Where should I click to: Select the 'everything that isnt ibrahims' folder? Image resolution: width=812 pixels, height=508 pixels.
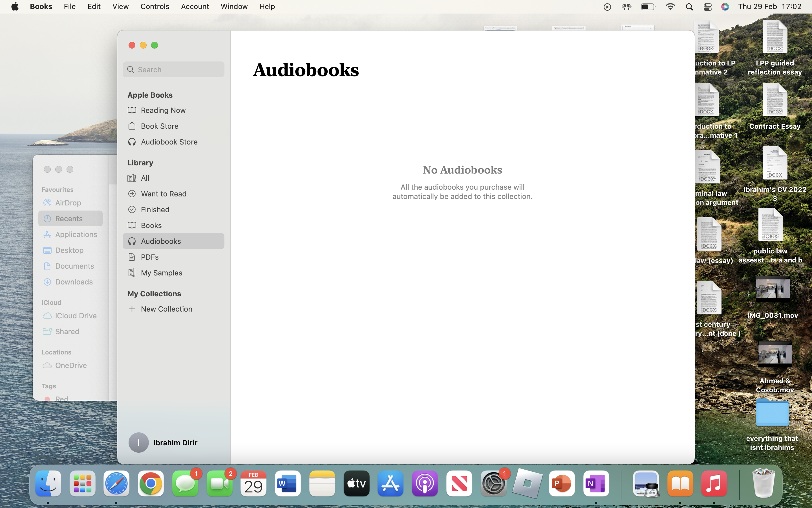[x=772, y=425]
